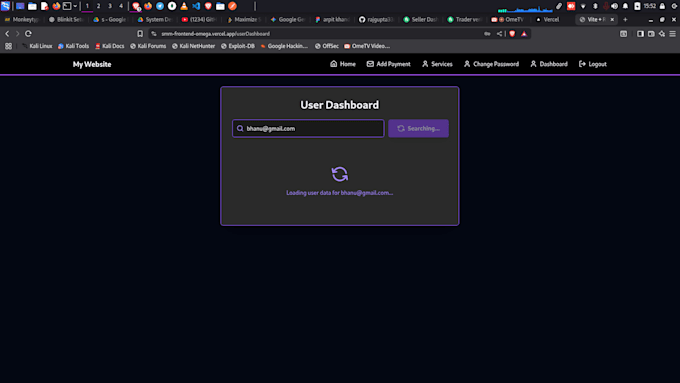Switch to the OmeTV tab
Screen dimensions: 680x383
point(509,20)
